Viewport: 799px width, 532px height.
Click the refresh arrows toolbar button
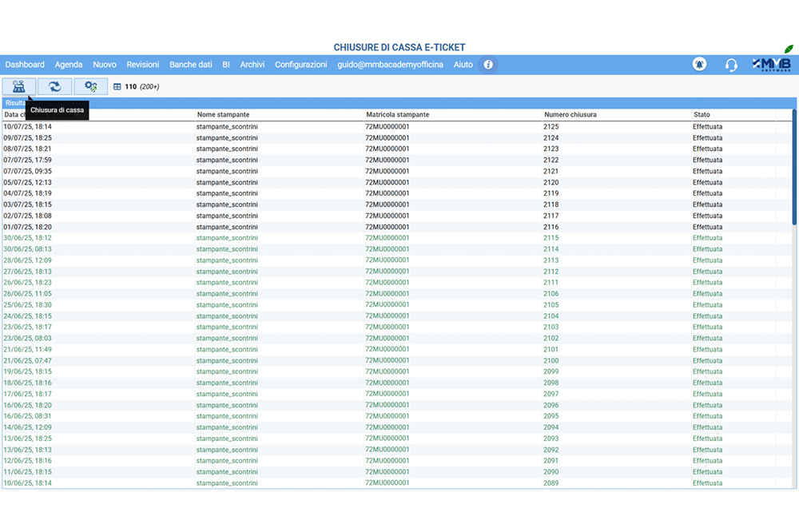tap(54, 86)
